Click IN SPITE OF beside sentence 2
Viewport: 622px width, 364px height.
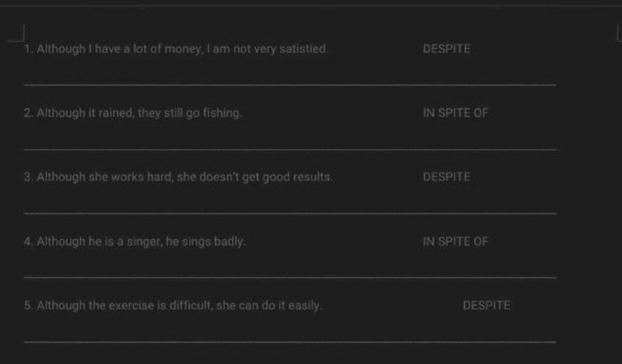click(456, 113)
